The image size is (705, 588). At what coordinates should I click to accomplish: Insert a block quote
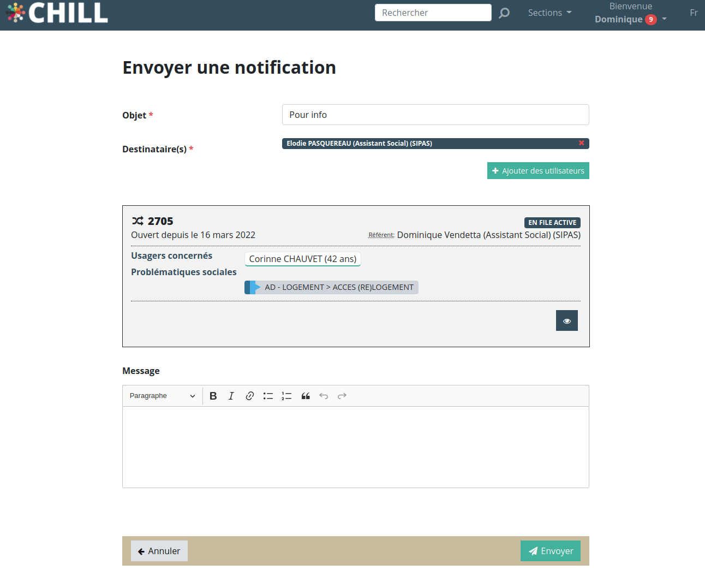pos(306,396)
